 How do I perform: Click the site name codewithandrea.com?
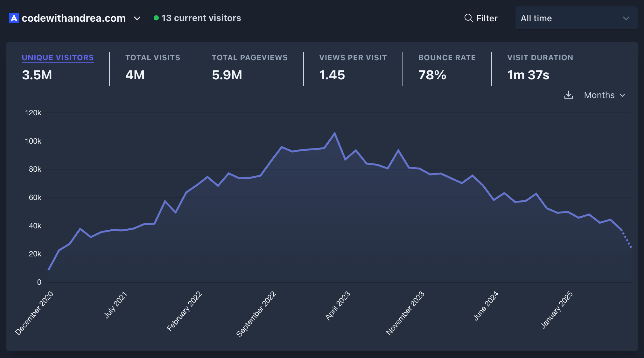point(74,18)
